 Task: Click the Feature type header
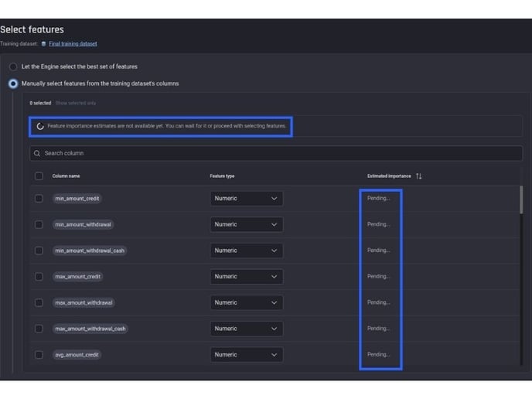[222, 176]
